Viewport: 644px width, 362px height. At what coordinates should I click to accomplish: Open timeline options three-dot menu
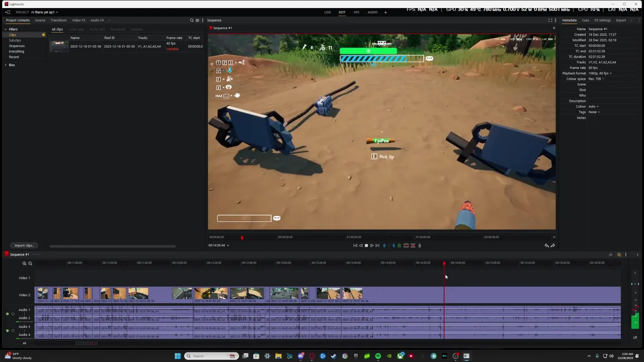pos(625,254)
